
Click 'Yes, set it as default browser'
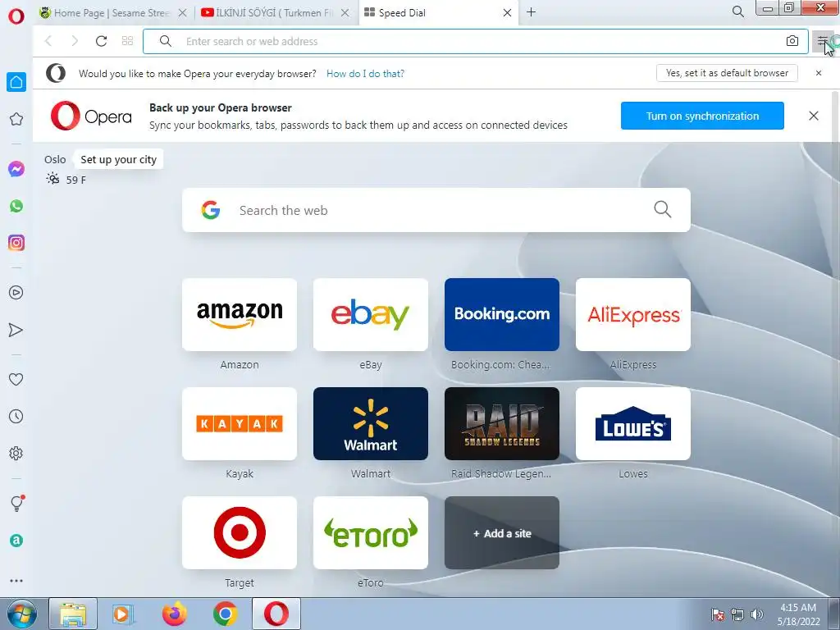(x=727, y=73)
